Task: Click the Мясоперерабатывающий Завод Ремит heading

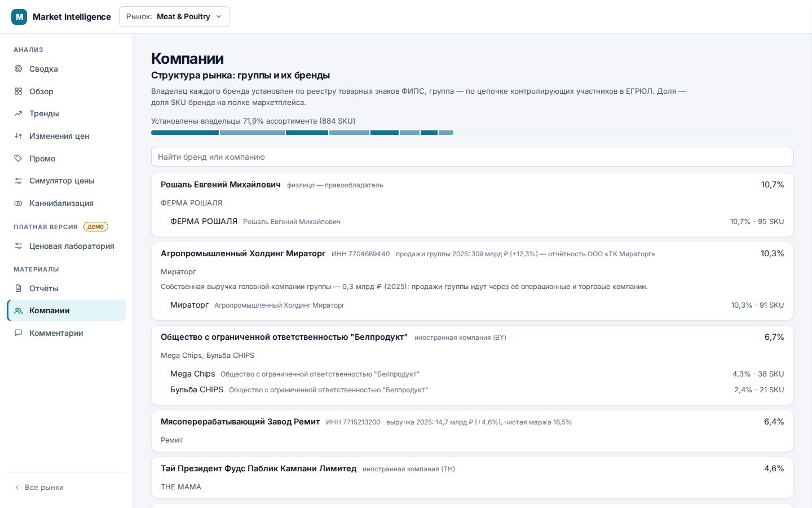Action: (x=240, y=422)
